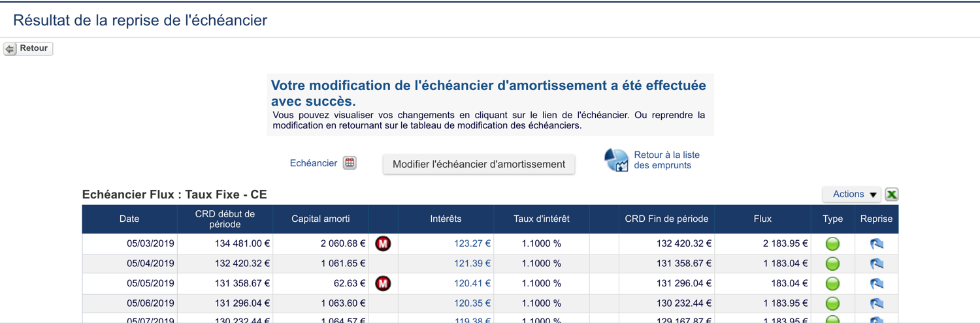This screenshot has height=323, width=980.
Task: Select the 05/05/2019 date cell
Action: [x=129, y=283]
